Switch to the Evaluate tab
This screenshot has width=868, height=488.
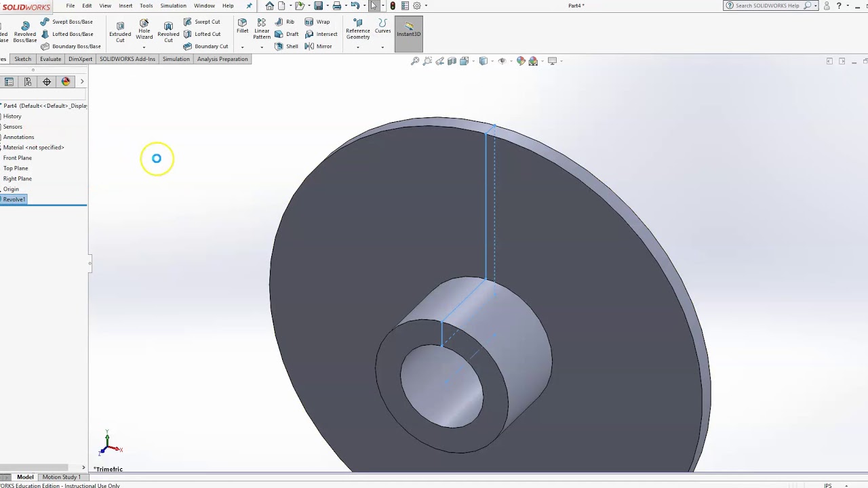click(50, 59)
